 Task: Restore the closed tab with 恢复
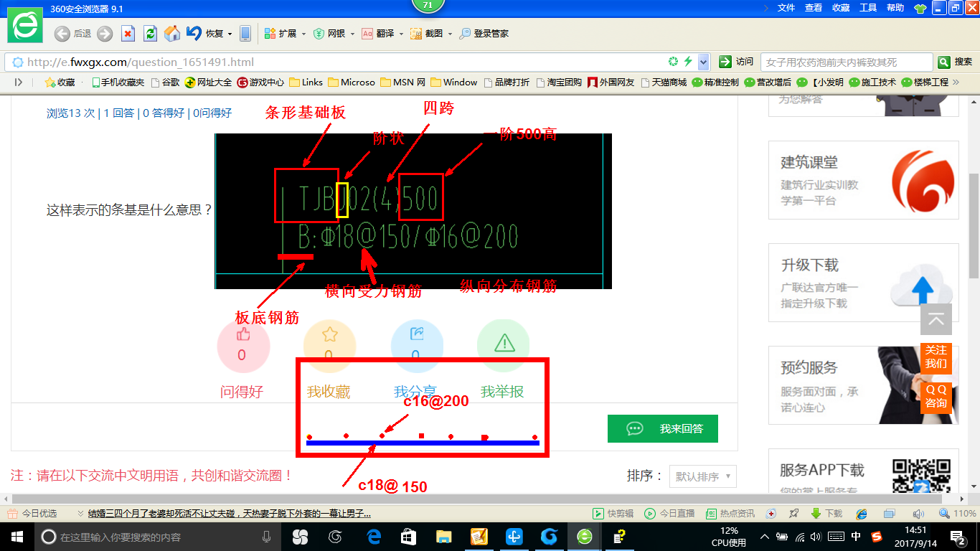(205, 33)
